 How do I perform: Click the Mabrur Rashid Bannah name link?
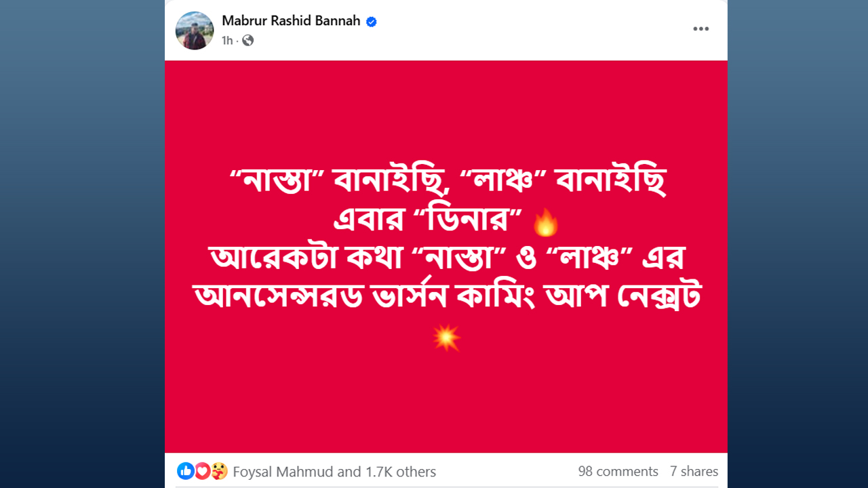291,21
